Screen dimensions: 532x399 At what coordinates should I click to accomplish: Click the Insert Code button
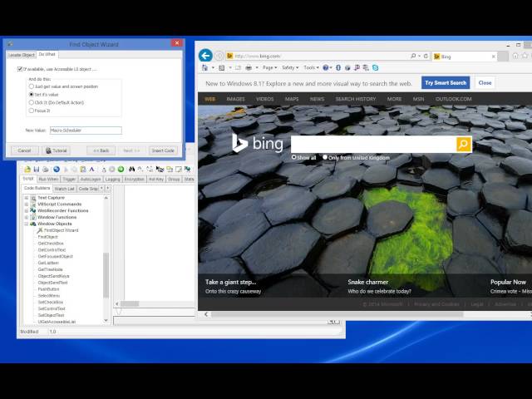coord(163,150)
